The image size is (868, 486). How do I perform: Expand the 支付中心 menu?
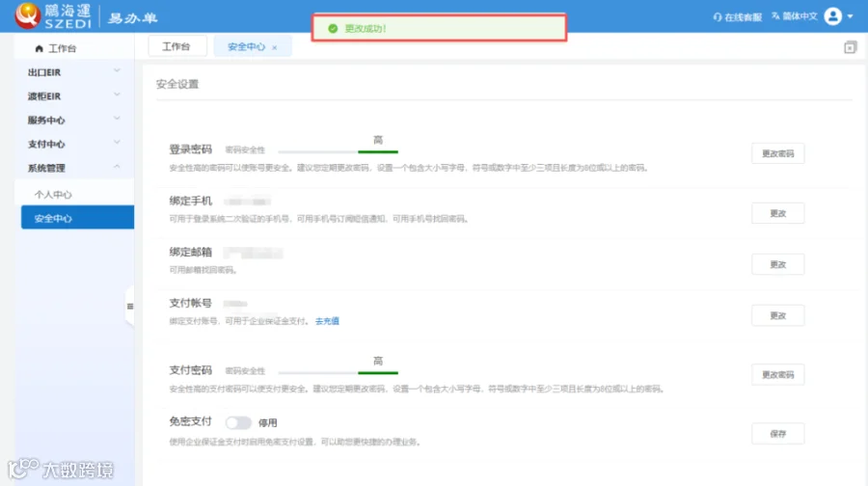tap(74, 144)
